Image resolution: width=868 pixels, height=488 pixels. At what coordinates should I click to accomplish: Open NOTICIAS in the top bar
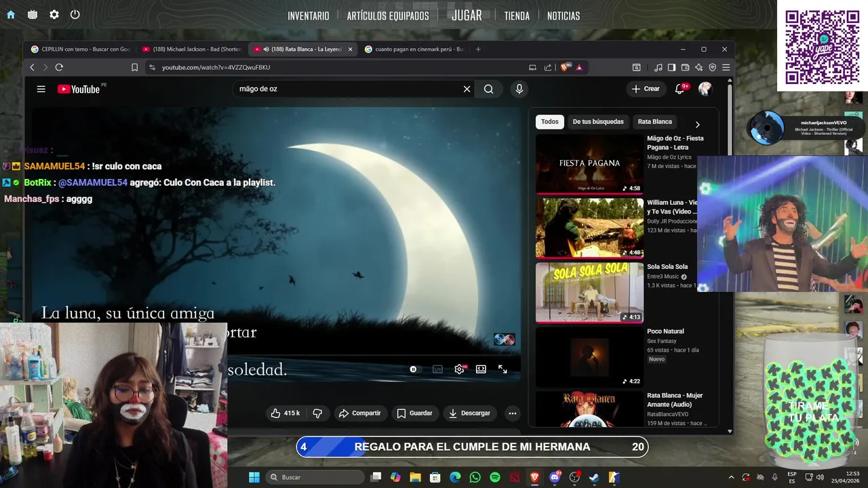tap(564, 16)
